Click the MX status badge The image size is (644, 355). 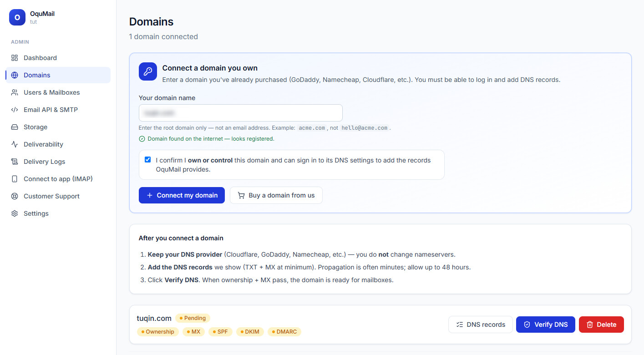(x=194, y=332)
